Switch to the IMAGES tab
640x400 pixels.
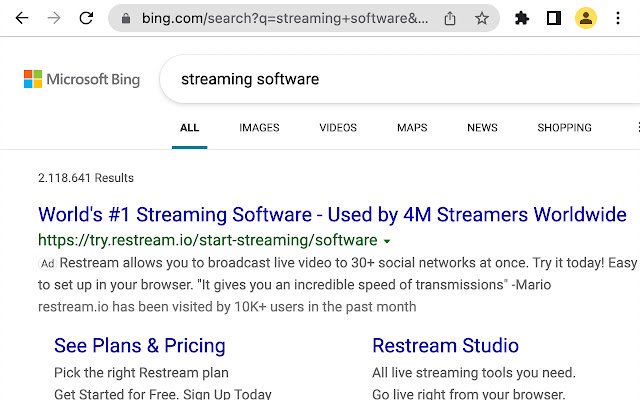(x=260, y=128)
